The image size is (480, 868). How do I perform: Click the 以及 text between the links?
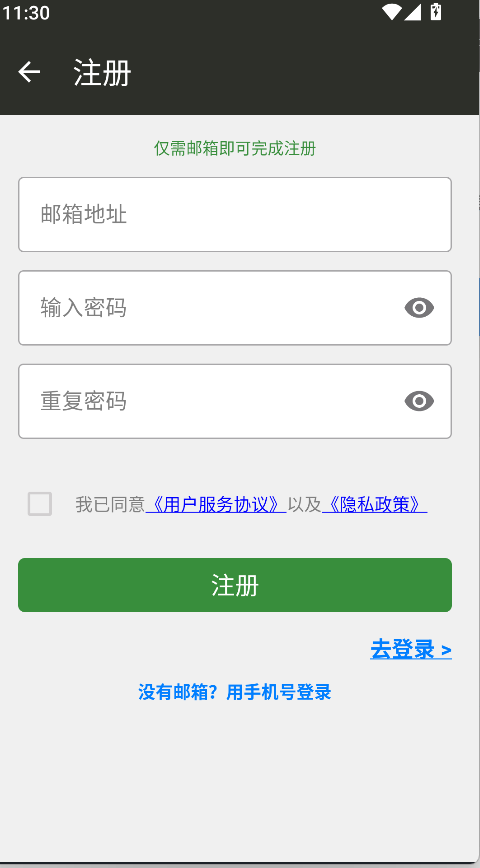tap(304, 505)
